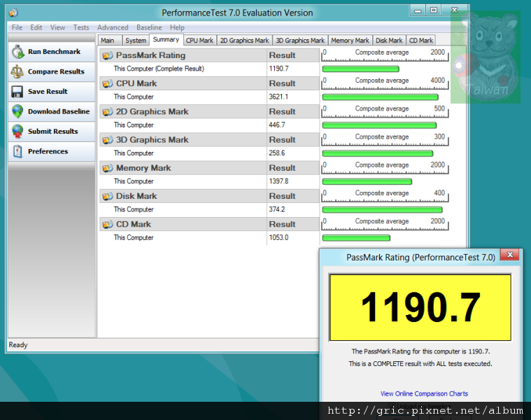Click the Download Baseline button label

point(59,111)
